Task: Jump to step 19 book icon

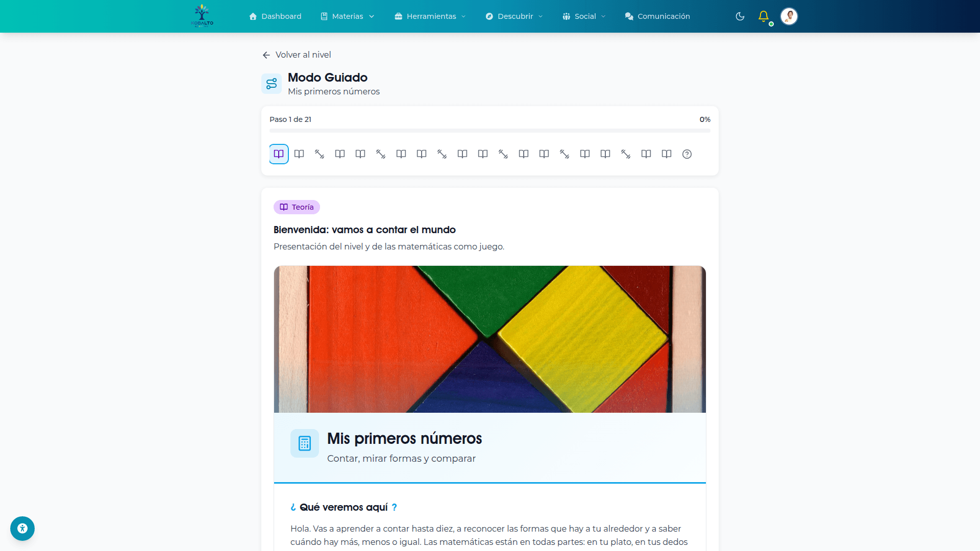Action: (x=646, y=154)
